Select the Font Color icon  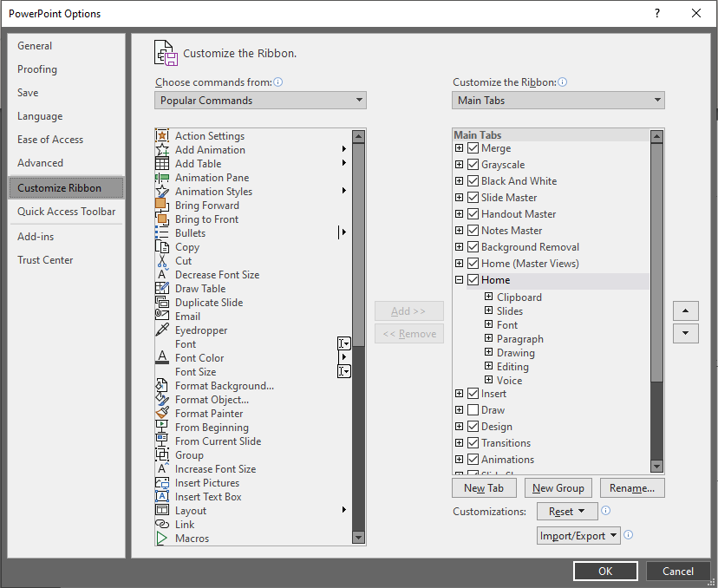point(162,357)
